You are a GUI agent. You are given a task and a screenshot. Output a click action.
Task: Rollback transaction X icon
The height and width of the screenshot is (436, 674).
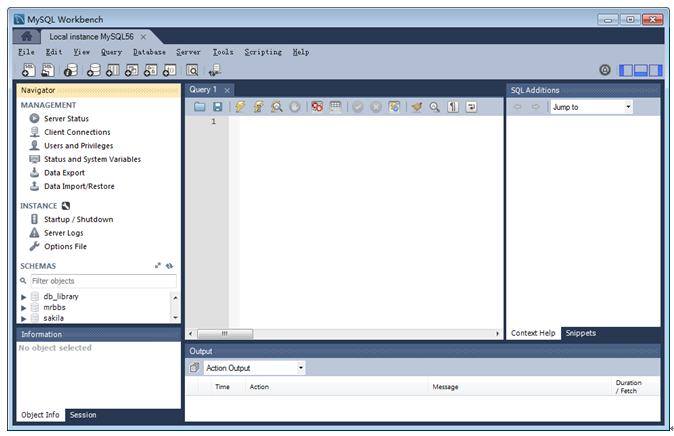point(376,107)
